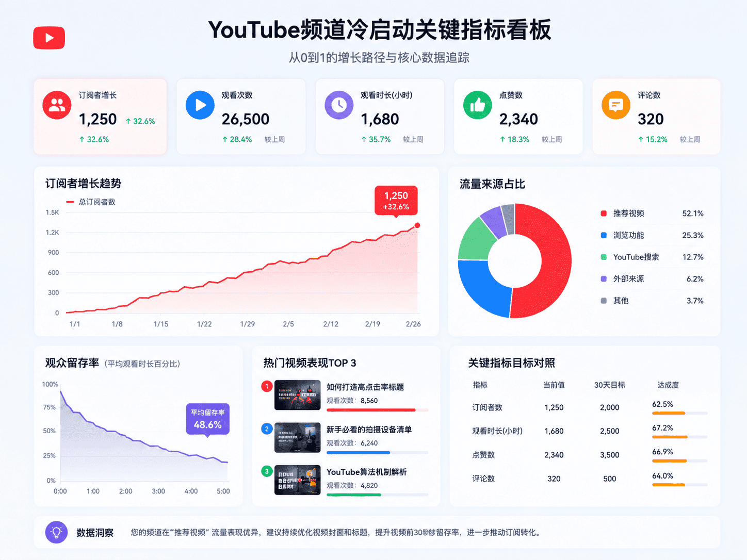Image resolution: width=747 pixels, height=560 pixels.
Task: Click the 点赞数 value 2,340 in card
Action: [x=518, y=119]
